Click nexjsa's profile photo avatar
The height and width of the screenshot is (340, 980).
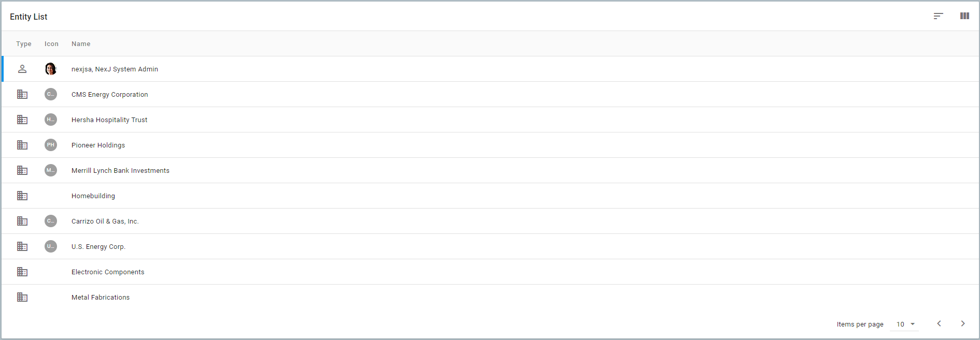[x=51, y=68]
